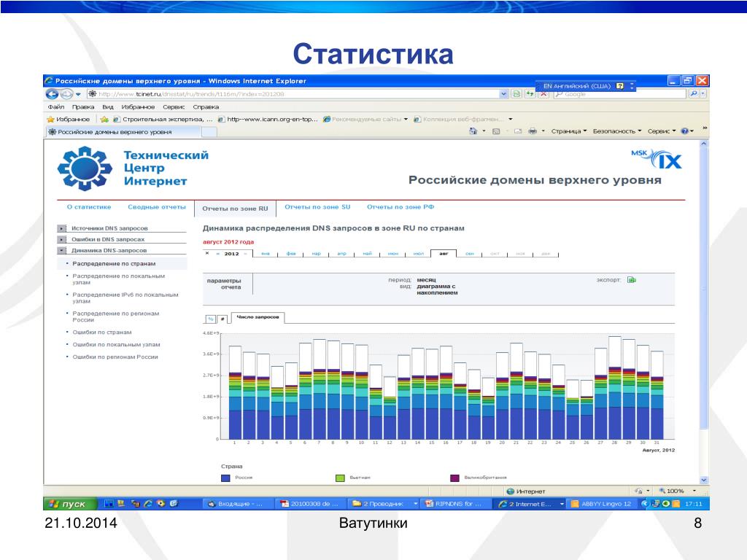Click the Windows Start button пуск
The width and height of the screenshot is (747, 560).
(x=71, y=504)
